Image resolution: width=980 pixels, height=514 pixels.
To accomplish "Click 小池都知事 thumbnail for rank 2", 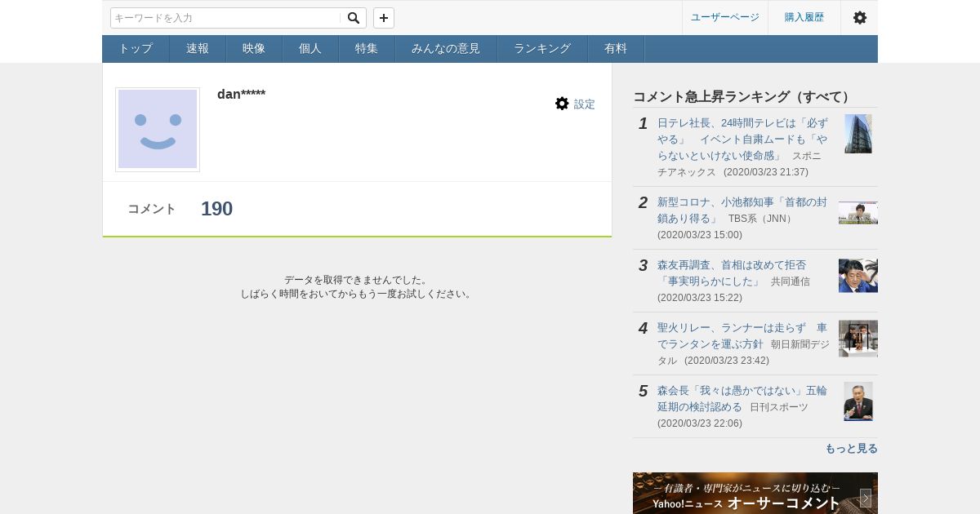I will 858,213.
